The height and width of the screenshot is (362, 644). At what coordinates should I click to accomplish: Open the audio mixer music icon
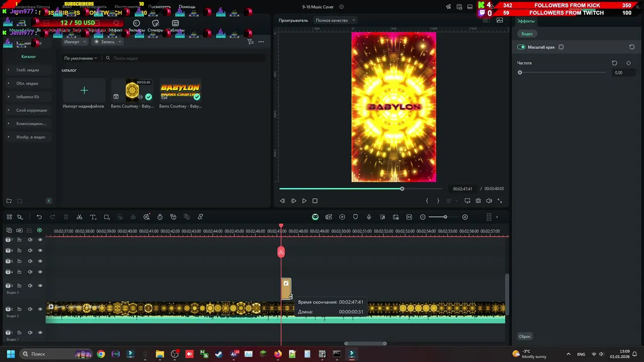[382, 217]
